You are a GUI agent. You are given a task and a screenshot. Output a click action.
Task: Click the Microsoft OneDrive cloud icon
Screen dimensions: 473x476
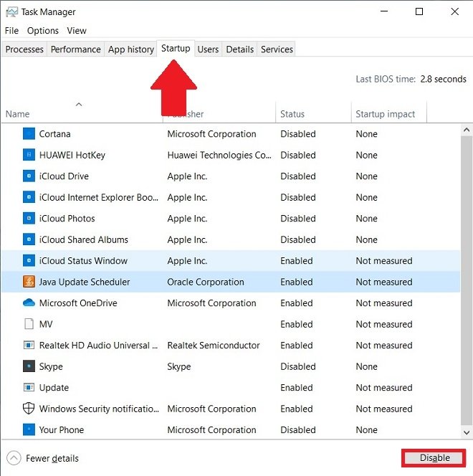[29, 303]
